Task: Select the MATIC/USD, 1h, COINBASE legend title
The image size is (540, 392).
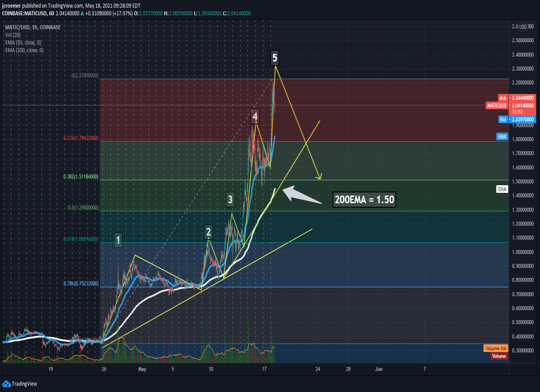Action: [x=32, y=27]
